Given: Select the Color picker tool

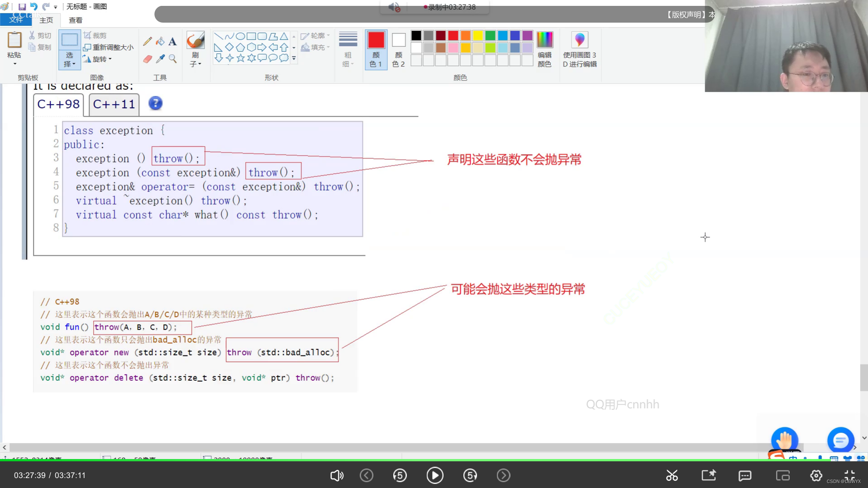Looking at the screenshot, I should coord(160,59).
